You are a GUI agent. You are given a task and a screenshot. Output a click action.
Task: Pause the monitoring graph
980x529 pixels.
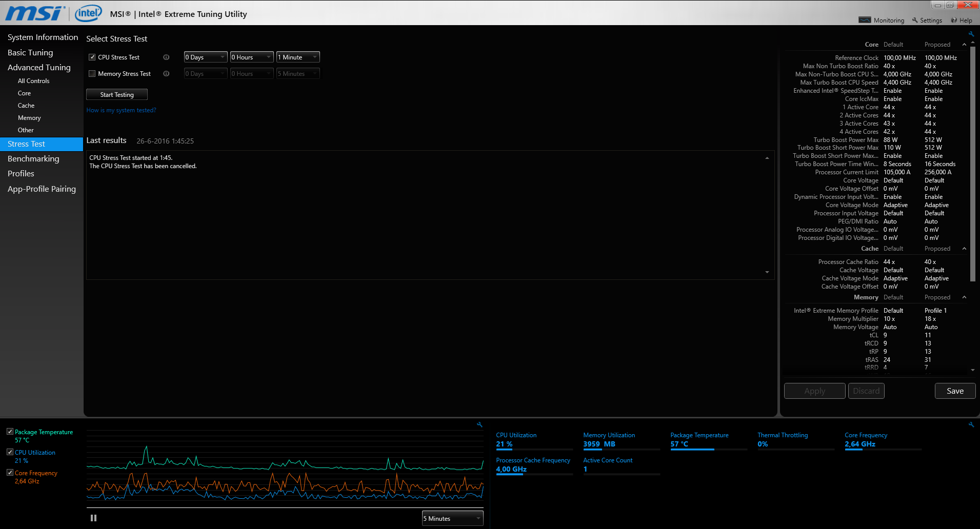coord(93,518)
